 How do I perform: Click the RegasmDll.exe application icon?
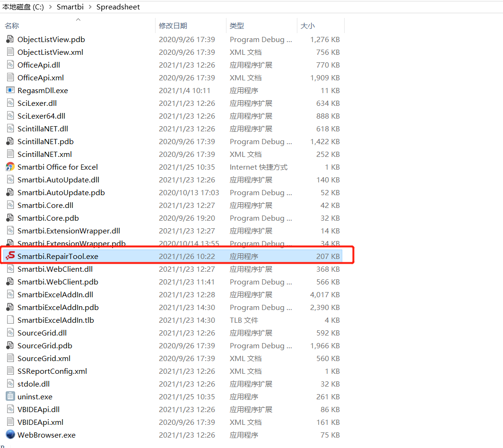click(x=10, y=90)
